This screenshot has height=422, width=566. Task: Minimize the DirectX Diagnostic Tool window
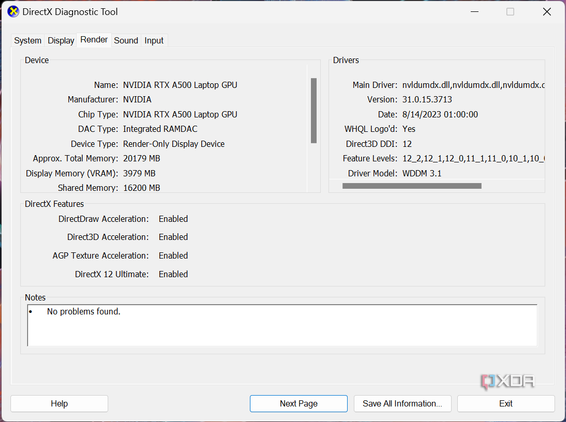click(475, 12)
